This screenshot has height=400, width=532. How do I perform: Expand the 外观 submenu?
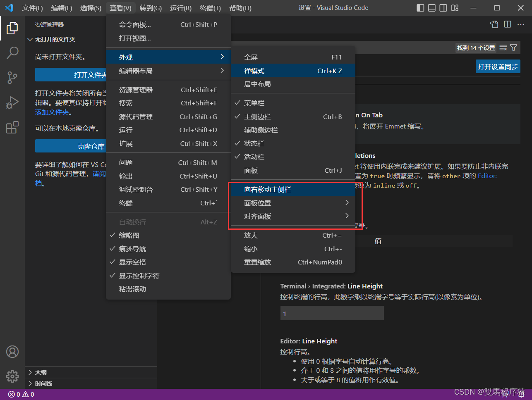168,57
